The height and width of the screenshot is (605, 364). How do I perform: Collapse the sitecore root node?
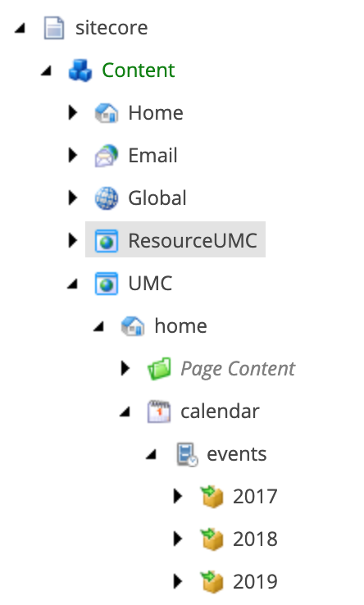(20, 29)
